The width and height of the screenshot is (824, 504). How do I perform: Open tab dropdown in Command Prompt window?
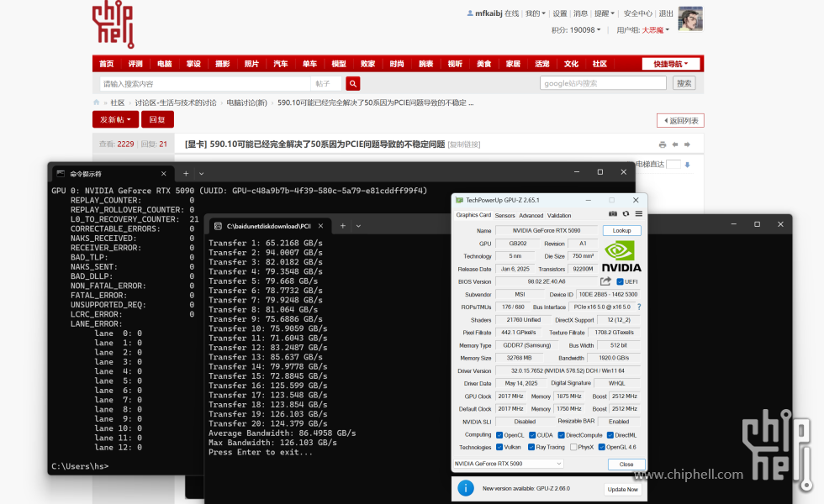pyautogui.click(x=201, y=173)
